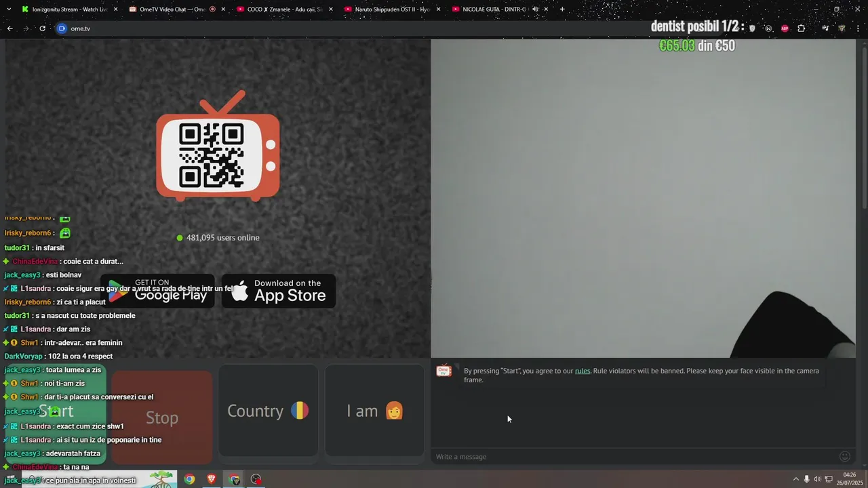The image size is (868, 488).
Task: Open the volume tray icon
Action: [x=817, y=479]
